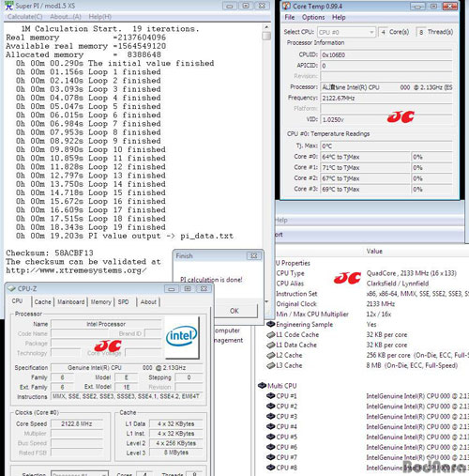This screenshot has height=476, width=469.
Task: Click the CPUID field in Core Temp
Action: pyautogui.click(x=386, y=55)
